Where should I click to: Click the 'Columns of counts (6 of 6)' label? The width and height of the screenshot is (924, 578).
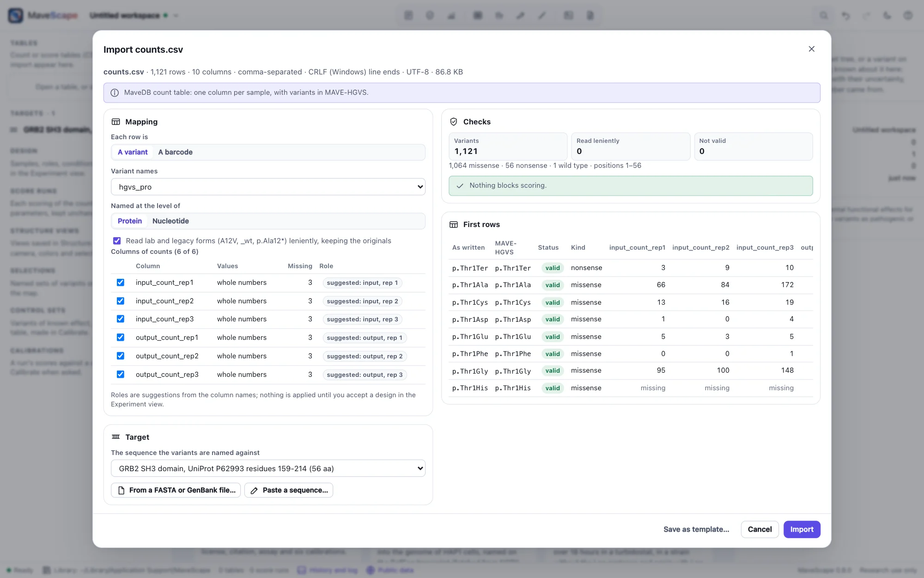pyautogui.click(x=155, y=252)
